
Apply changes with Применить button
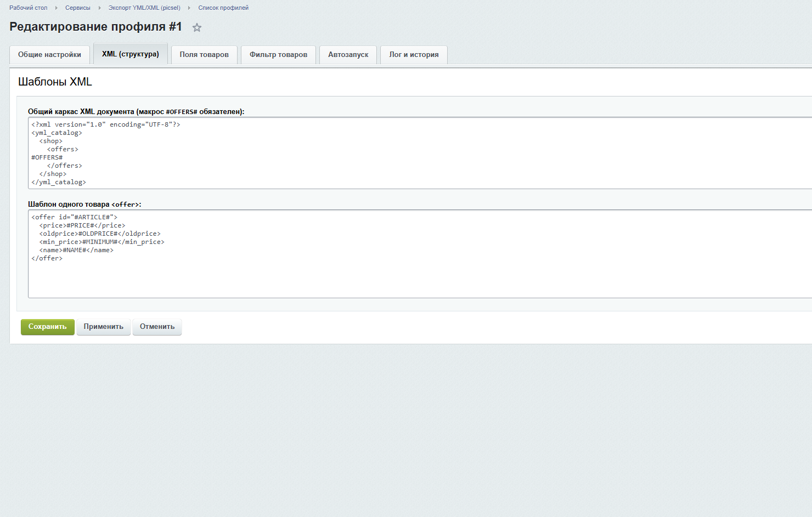tap(104, 327)
